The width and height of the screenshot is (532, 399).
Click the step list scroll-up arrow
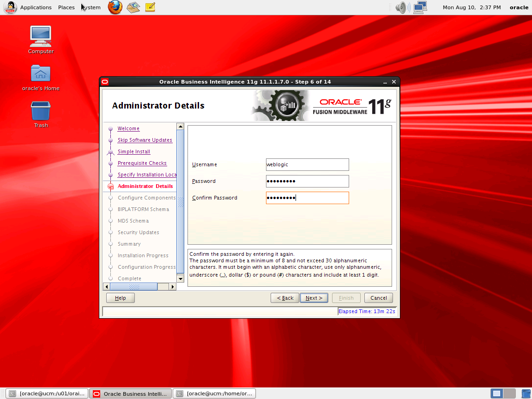(x=181, y=127)
